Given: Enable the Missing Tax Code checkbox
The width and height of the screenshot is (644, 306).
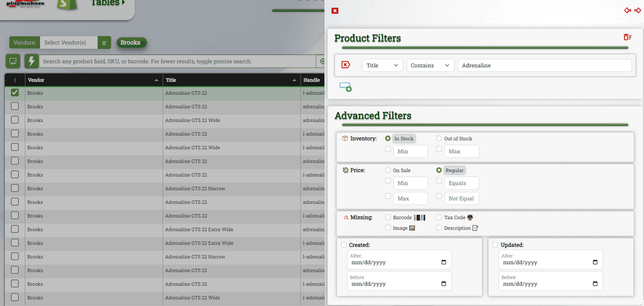Looking at the screenshot, I should click(x=439, y=217).
